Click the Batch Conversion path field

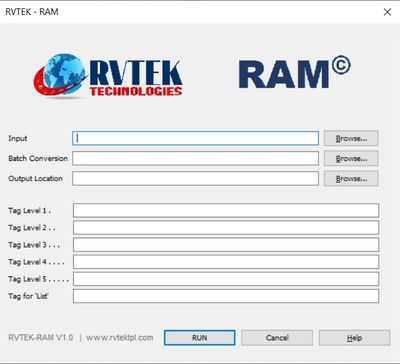coord(195,158)
